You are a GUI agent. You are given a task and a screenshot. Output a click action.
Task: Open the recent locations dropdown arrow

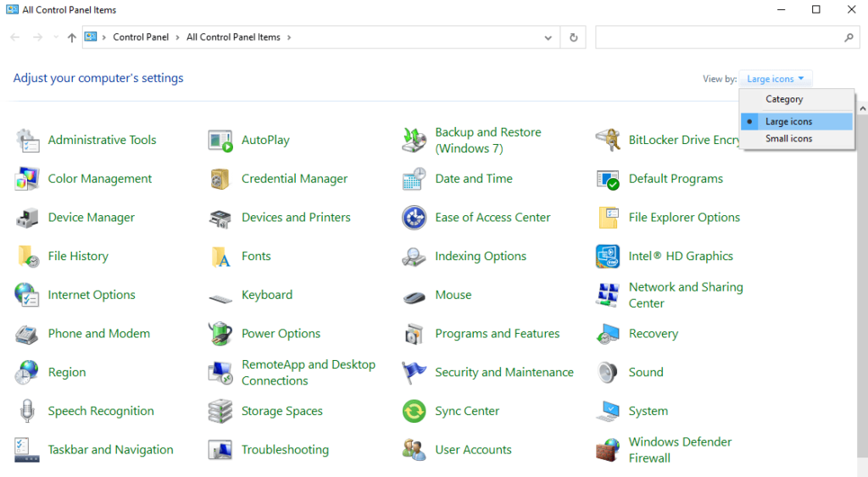56,37
